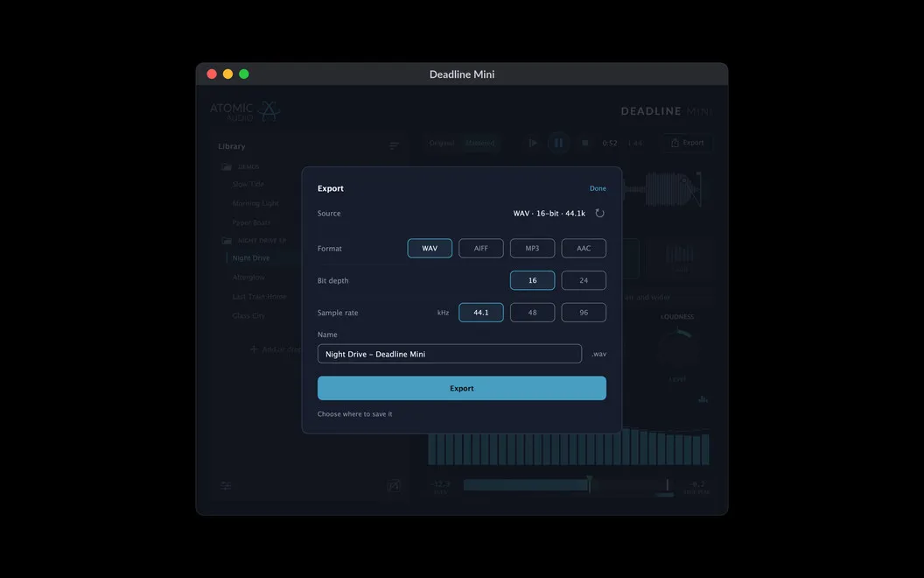The width and height of the screenshot is (924, 578).
Task: Select Last Train Home track
Action: pyautogui.click(x=259, y=297)
